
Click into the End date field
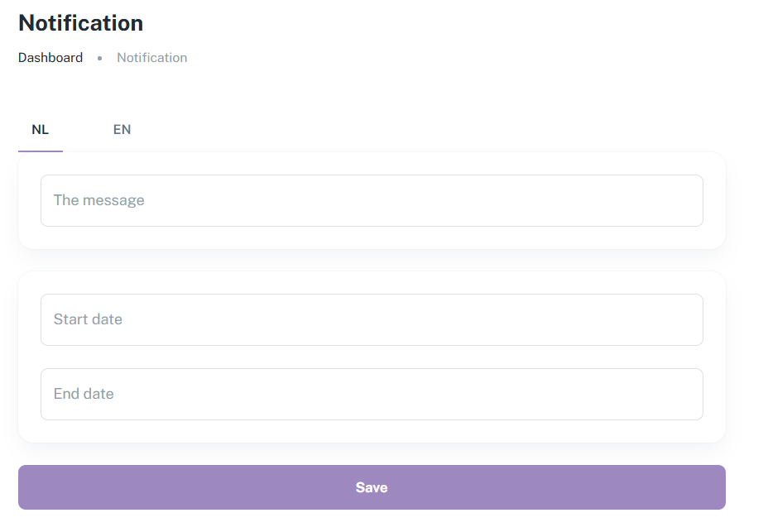[x=372, y=394]
